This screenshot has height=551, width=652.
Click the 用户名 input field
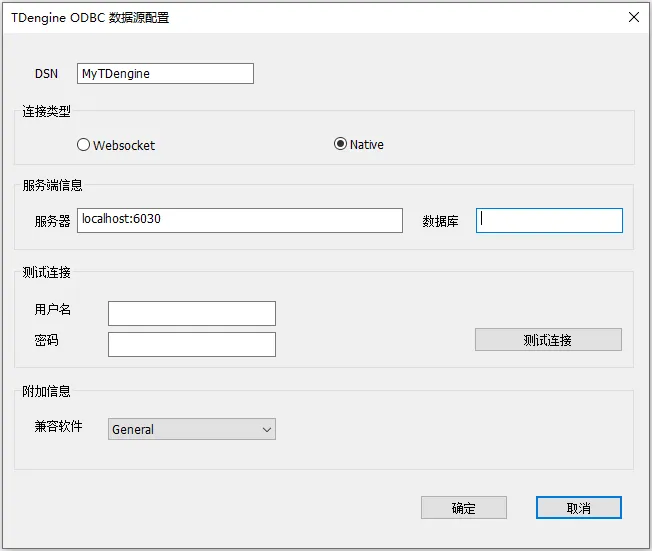pos(191,313)
